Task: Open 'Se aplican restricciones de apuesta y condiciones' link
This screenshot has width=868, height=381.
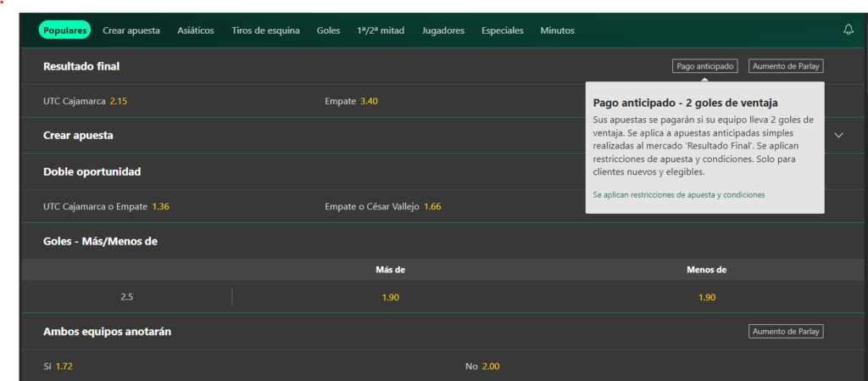Action: 679,195
